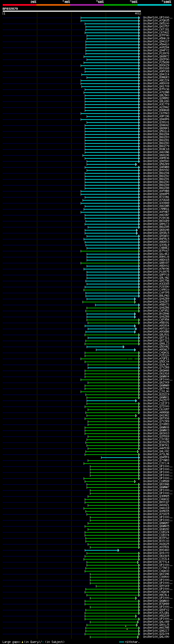Open hit UniRef100_O65100

pos(156,24)
